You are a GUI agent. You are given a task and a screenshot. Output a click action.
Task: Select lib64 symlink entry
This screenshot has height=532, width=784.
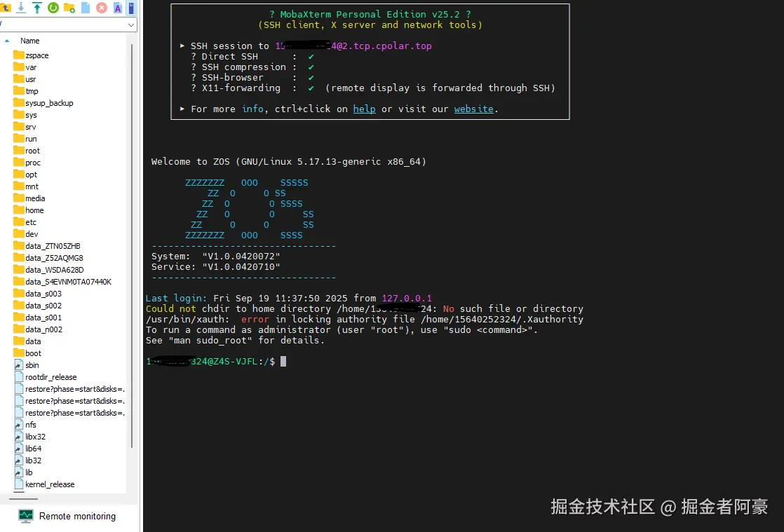click(x=28, y=449)
